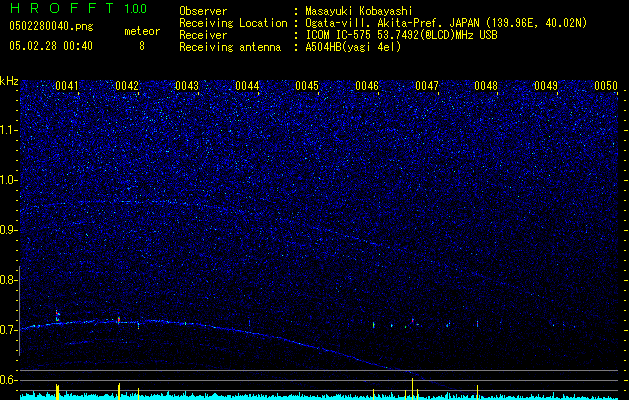Click the yellow spike before 0048
The image size is (629, 400).
click(477, 392)
